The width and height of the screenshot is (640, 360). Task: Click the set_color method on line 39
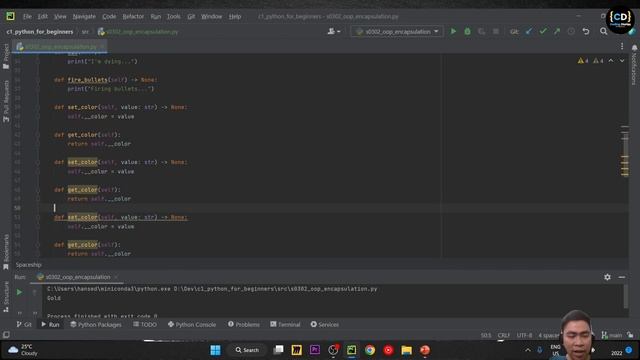tap(82, 107)
